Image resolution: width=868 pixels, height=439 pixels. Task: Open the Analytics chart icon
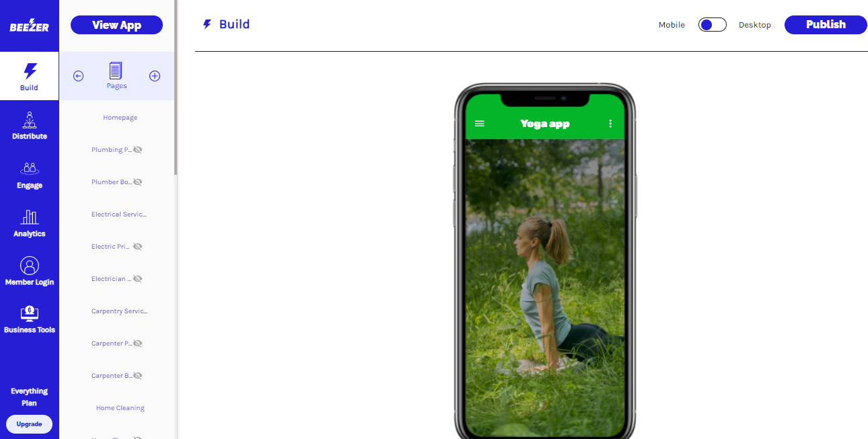coord(30,216)
